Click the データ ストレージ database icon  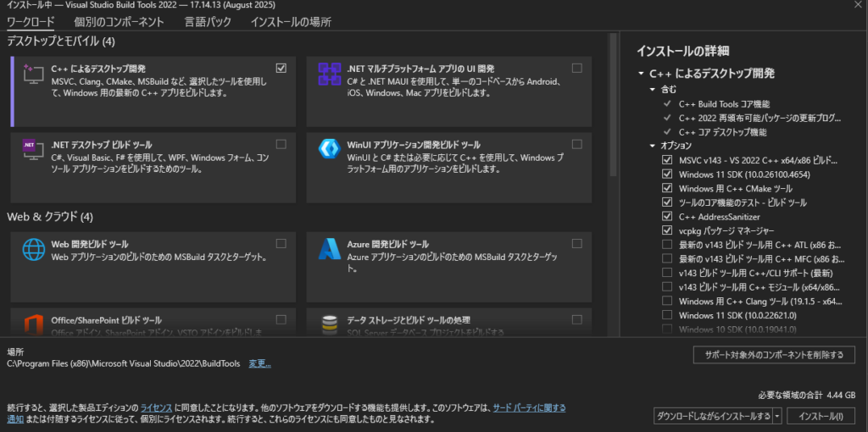pos(329,325)
